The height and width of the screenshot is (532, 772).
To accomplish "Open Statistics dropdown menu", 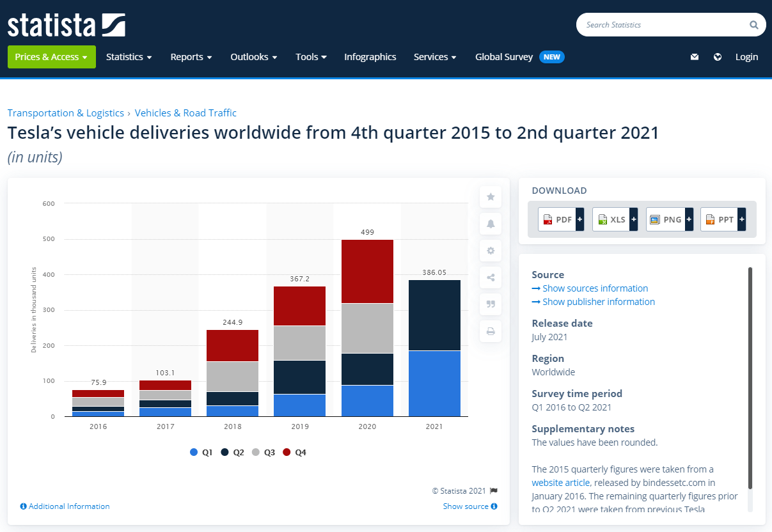I will pos(129,57).
